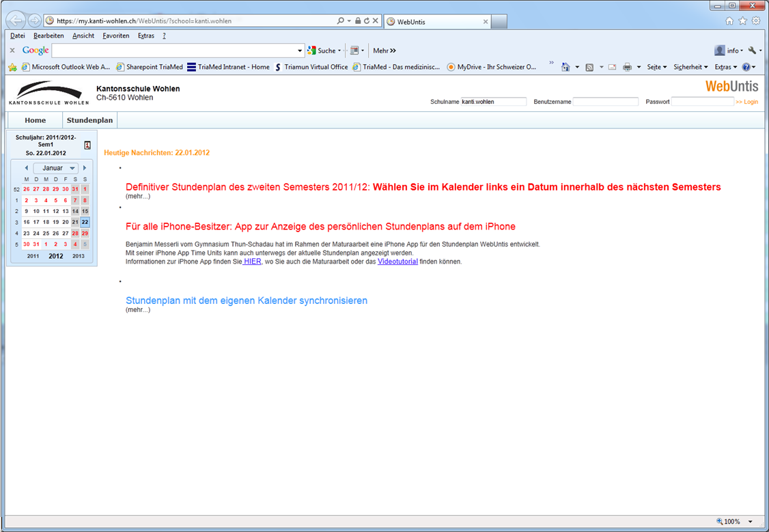Viewport: 769px width, 532px height.
Task: Open the Favoriten menu
Action: 115,36
